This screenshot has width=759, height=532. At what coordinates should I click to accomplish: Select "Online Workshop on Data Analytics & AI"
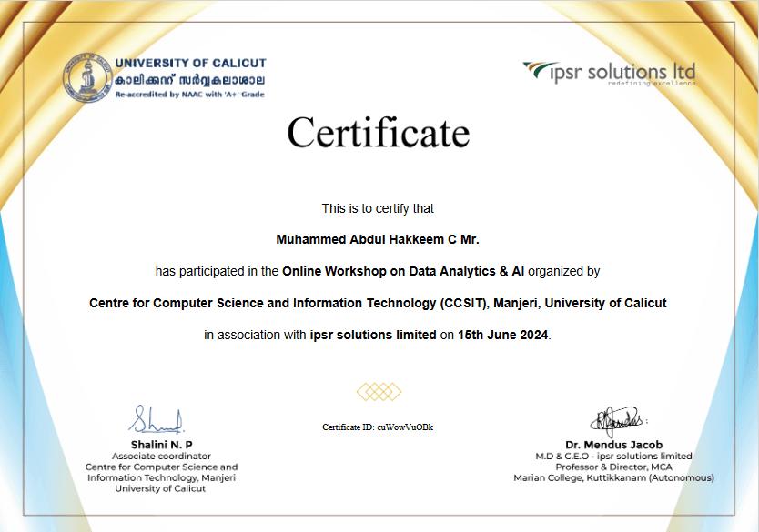[403, 271]
